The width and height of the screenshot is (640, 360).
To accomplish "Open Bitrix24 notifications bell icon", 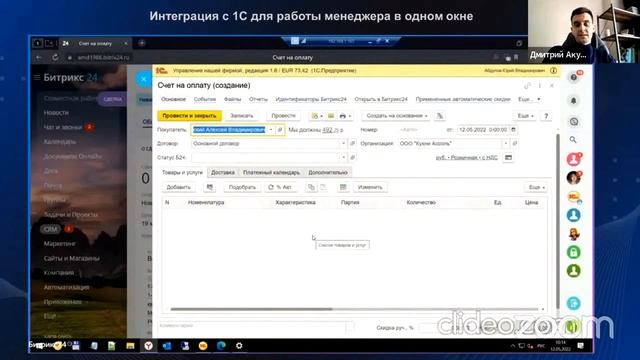I will point(573,100).
